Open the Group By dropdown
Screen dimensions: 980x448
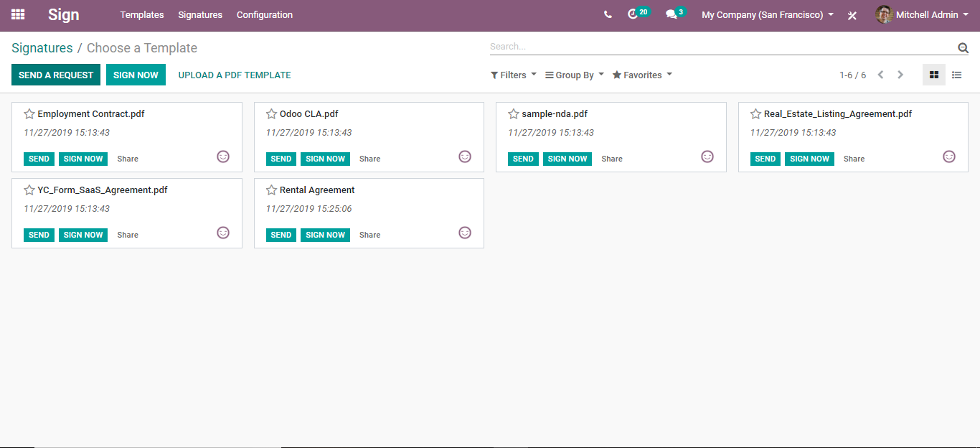click(574, 75)
